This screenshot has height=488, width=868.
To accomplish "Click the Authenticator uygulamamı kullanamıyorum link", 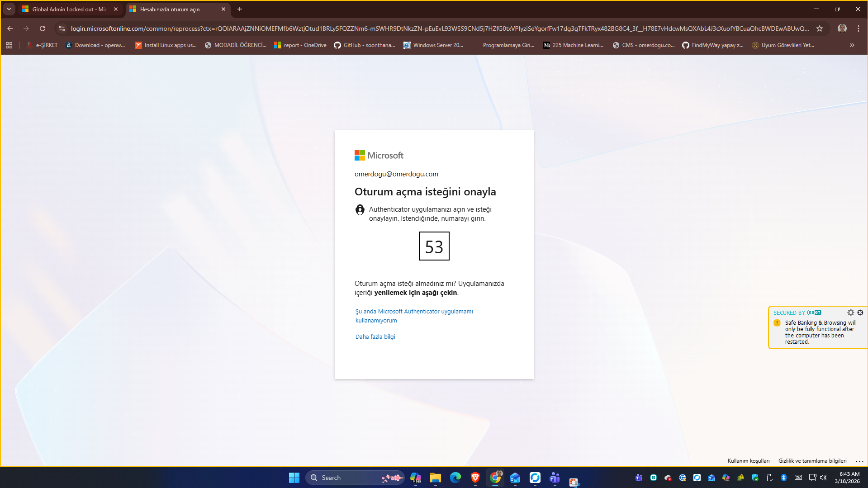I will pyautogui.click(x=414, y=316).
